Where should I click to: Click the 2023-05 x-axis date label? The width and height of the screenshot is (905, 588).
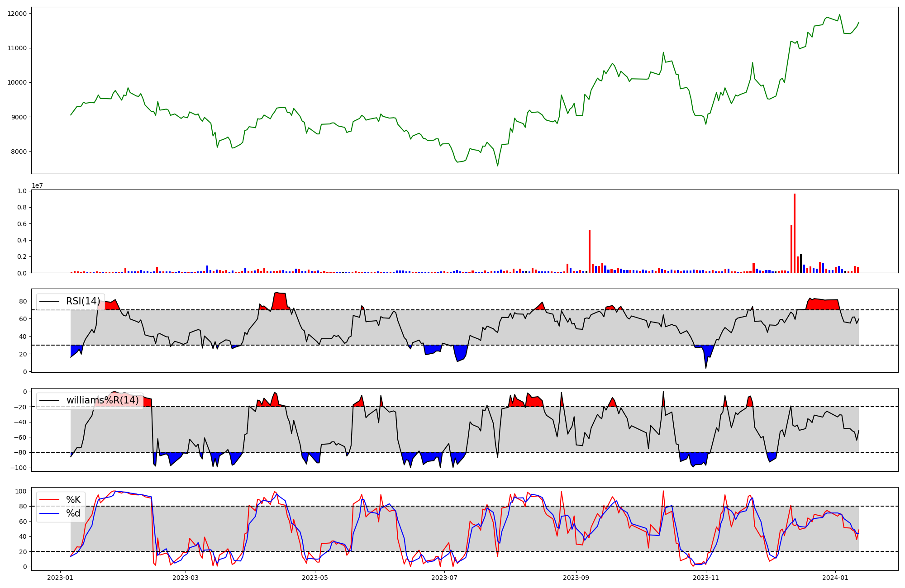point(315,578)
